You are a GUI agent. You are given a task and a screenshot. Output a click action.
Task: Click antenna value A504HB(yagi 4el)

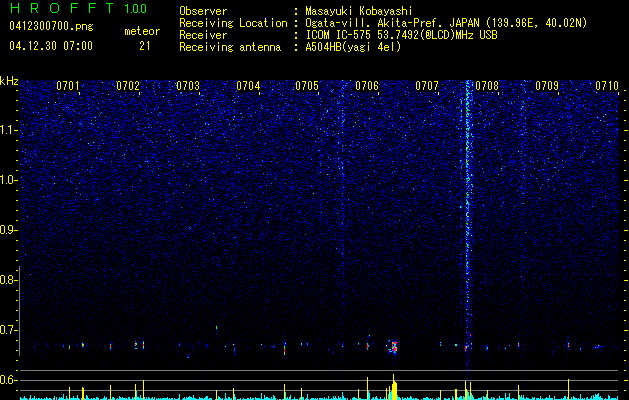click(x=353, y=47)
